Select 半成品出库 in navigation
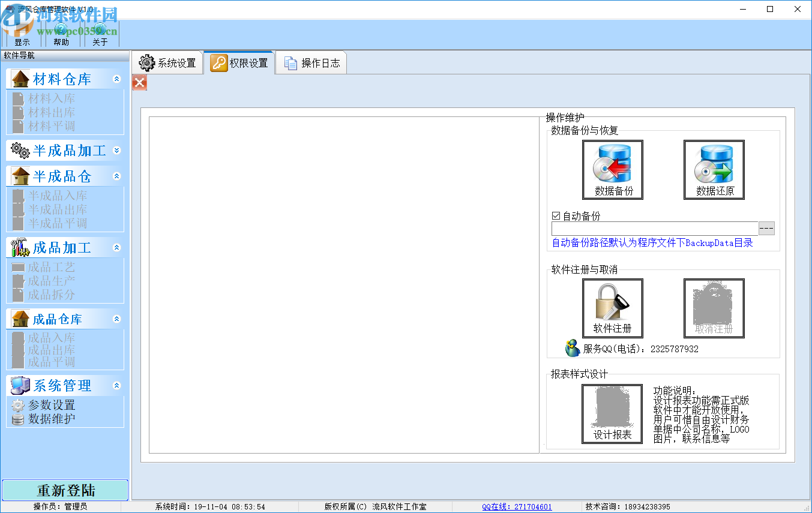 tap(58, 209)
